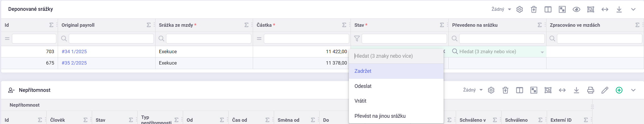Screen dimensions: 644x124
Task: Click the Srážka ze mzdy filter field
Action: tap(208, 39)
